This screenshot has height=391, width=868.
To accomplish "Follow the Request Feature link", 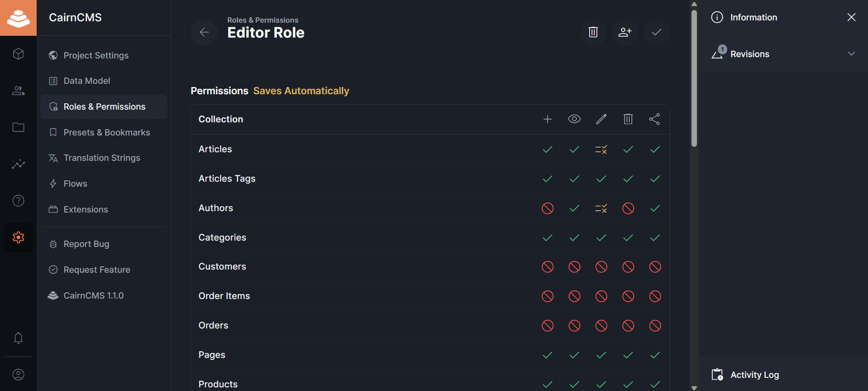I will tap(104, 270).
